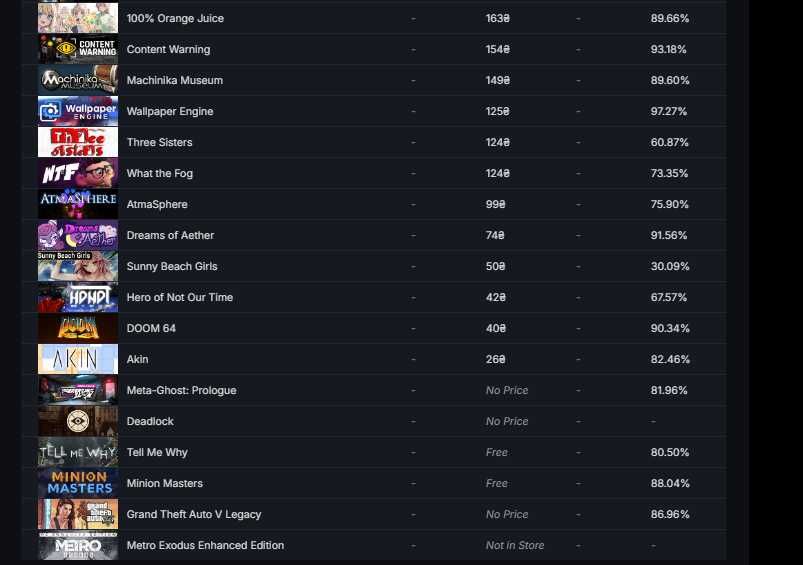Click the DOOM 64 cover thumbnail

coord(78,328)
